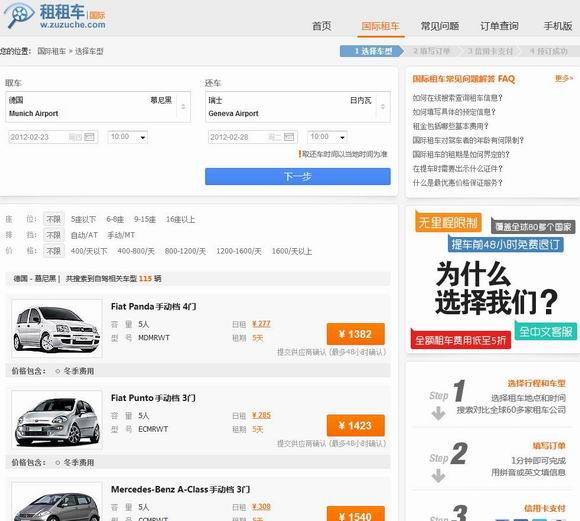Open the return date calendar icon

pyautogui.click(x=289, y=137)
